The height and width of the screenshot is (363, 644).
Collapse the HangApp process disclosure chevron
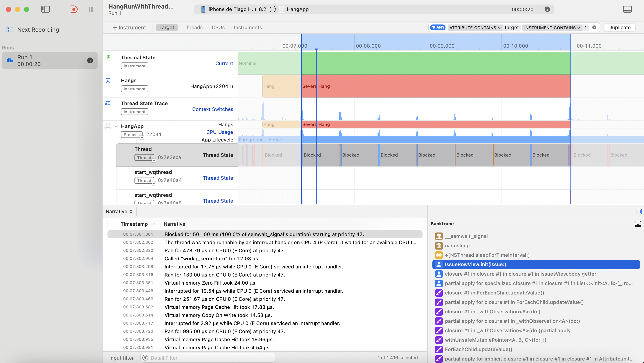point(116,126)
